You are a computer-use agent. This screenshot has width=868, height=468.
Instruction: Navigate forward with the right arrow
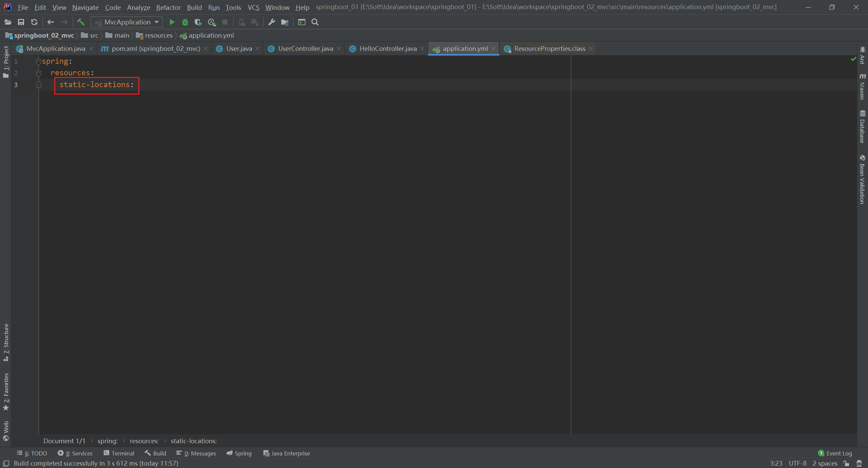[64, 22]
